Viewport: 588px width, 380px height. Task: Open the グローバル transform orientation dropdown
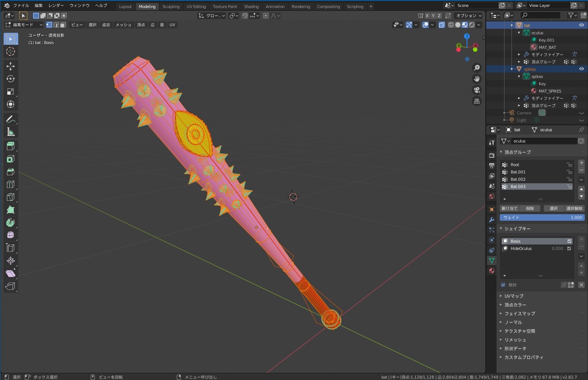(212, 15)
